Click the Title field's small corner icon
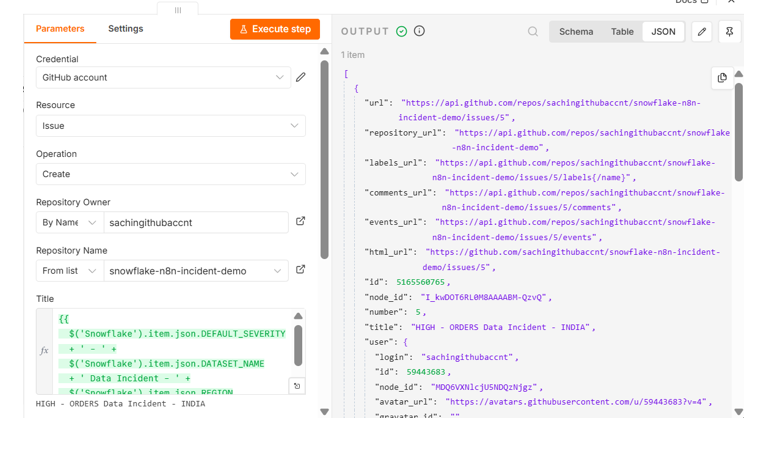 (x=297, y=386)
